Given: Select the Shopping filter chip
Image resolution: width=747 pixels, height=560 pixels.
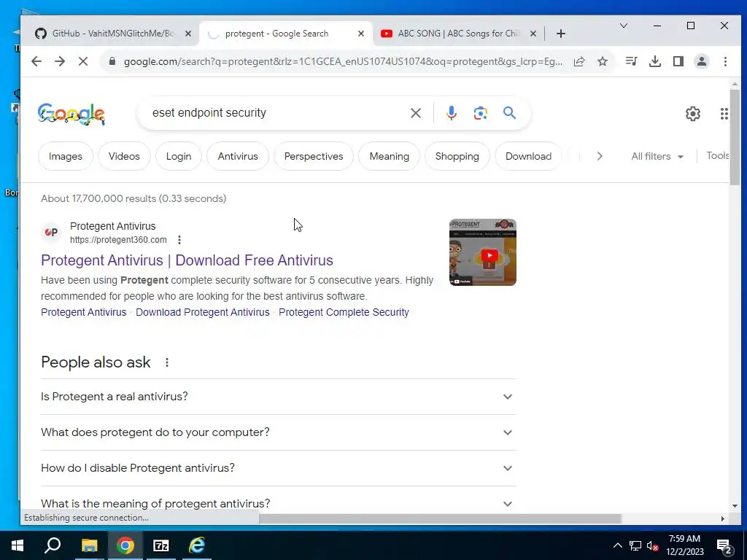Looking at the screenshot, I should click(457, 156).
